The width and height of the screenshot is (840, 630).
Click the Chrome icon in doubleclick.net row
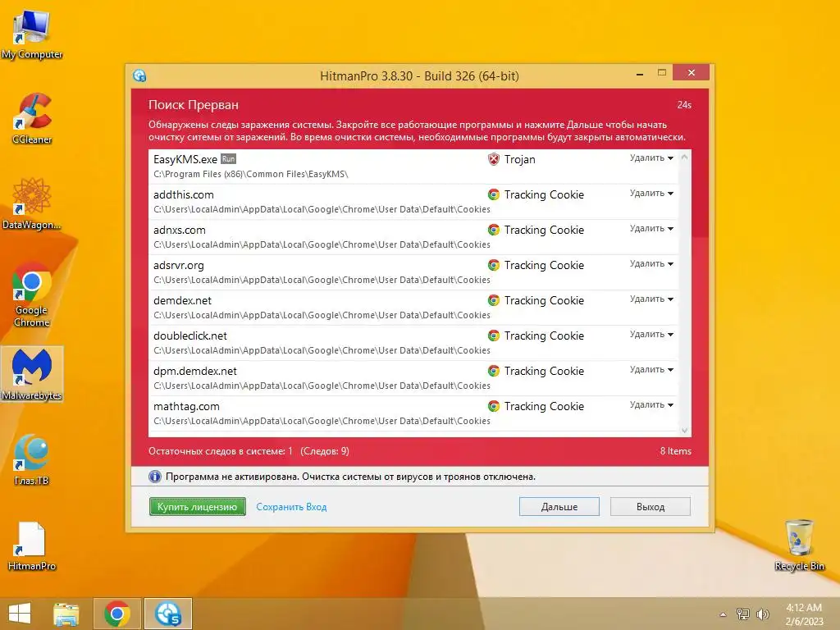point(493,336)
